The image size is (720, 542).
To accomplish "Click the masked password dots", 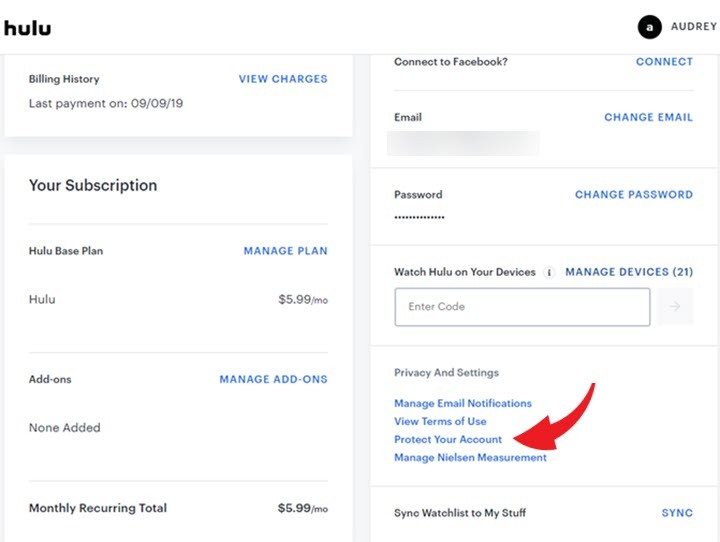I will pos(419,217).
